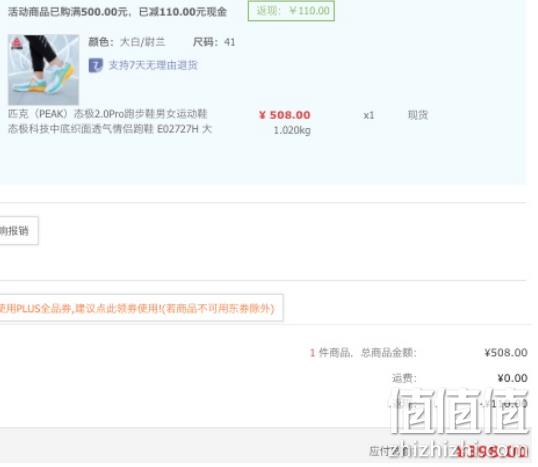
Task: Click the 总商品金额 ¥508.00 amount
Action: click(x=506, y=352)
